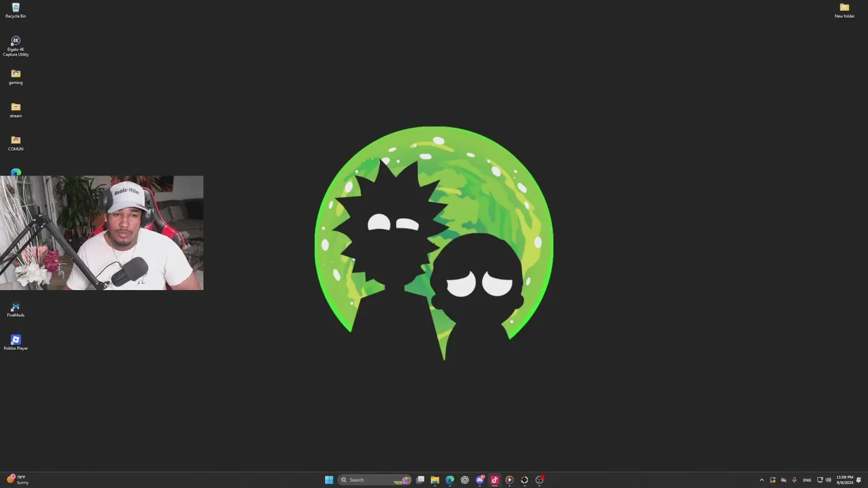Open the ENG language switcher
Image resolution: width=868 pixels, height=488 pixels.
coord(807,480)
